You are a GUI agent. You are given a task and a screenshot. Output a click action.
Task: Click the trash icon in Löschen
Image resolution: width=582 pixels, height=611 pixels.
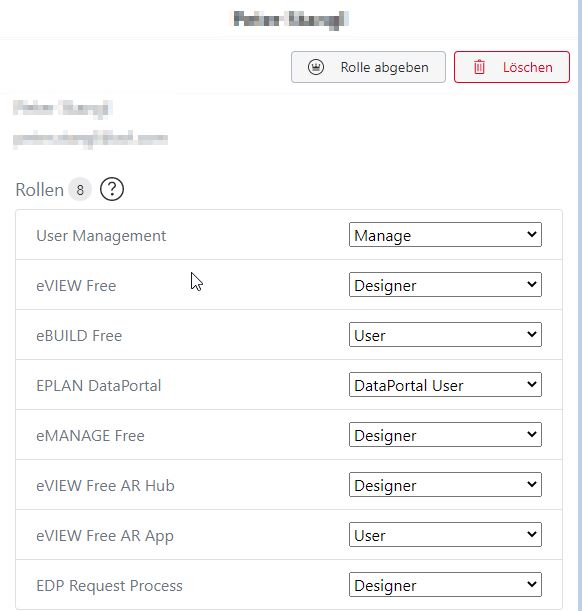[479, 67]
